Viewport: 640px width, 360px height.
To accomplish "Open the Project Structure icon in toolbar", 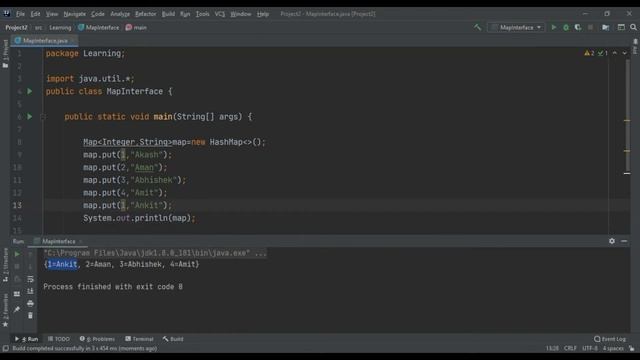I will click(606, 27).
